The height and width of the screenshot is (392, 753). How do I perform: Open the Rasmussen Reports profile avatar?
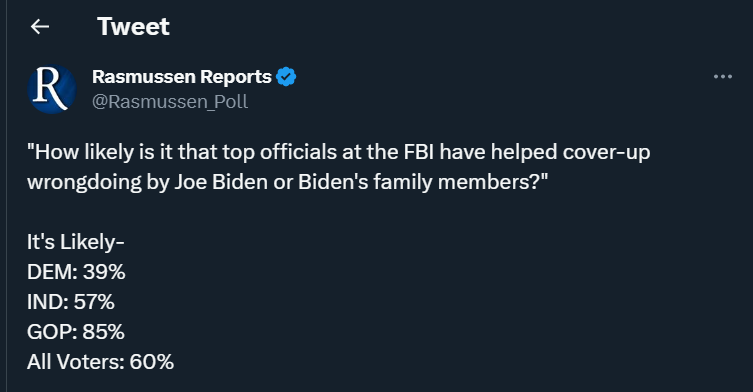pos(52,89)
